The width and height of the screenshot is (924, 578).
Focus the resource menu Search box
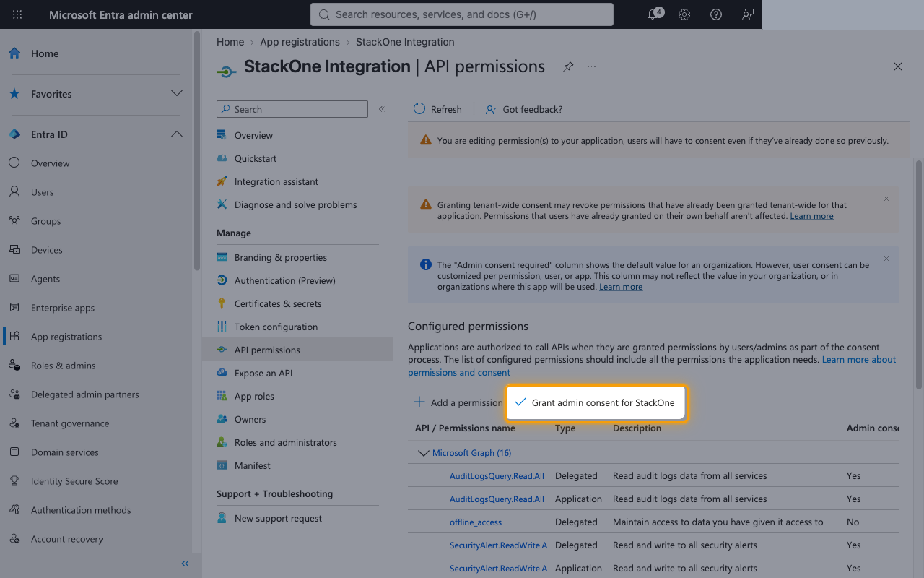[x=292, y=109]
